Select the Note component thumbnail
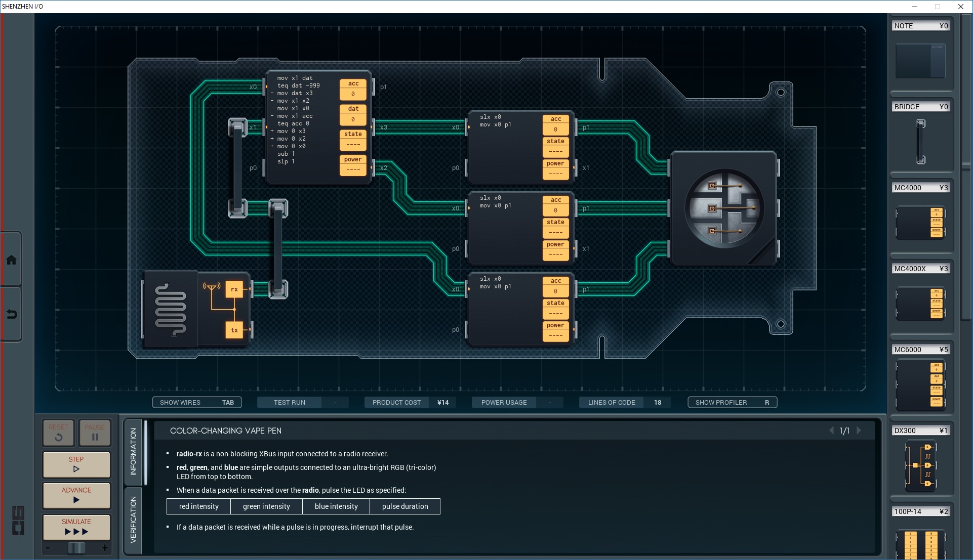Screen dimensions: 973x560 point(920,61)
